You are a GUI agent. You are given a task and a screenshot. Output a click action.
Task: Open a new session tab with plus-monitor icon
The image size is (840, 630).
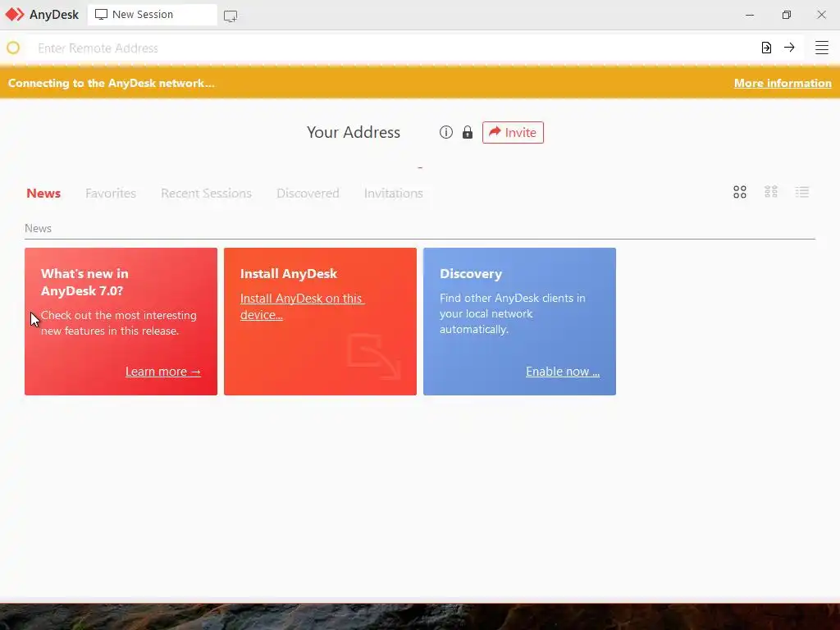231,16
